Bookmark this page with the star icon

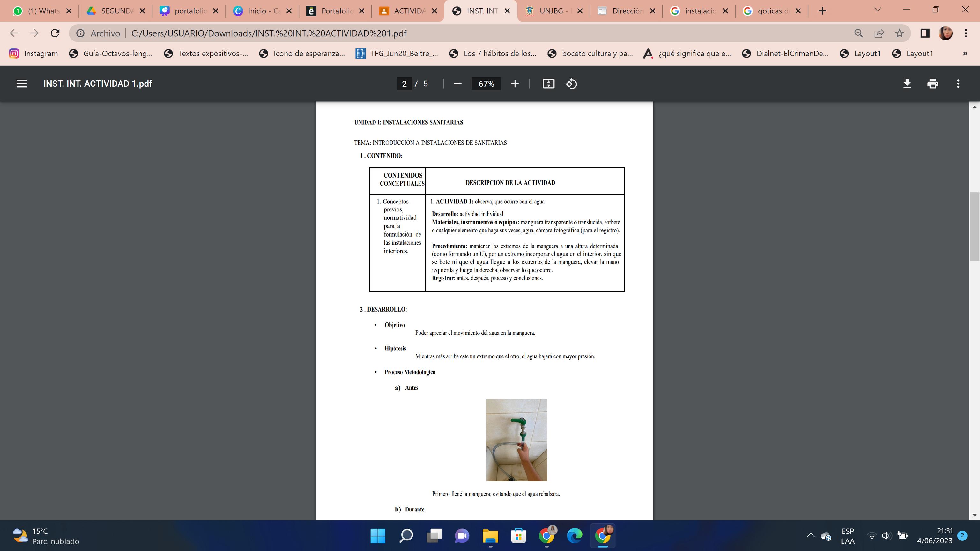click(x=899, y=33)
